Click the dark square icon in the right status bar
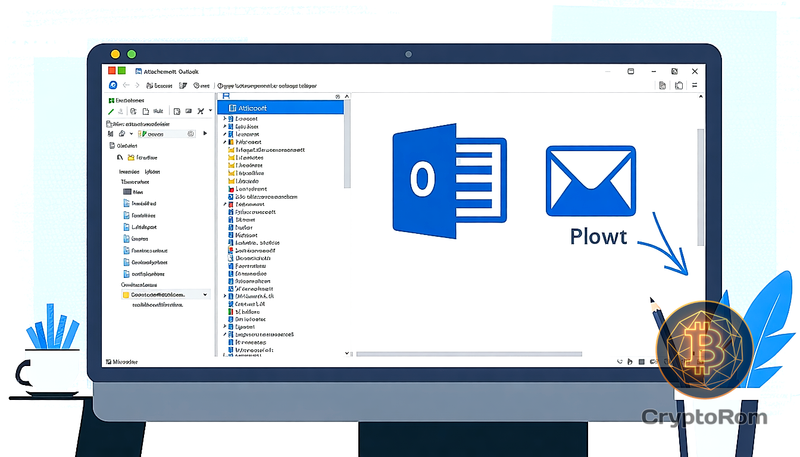The image size is (800, 457). click(641, 362)
